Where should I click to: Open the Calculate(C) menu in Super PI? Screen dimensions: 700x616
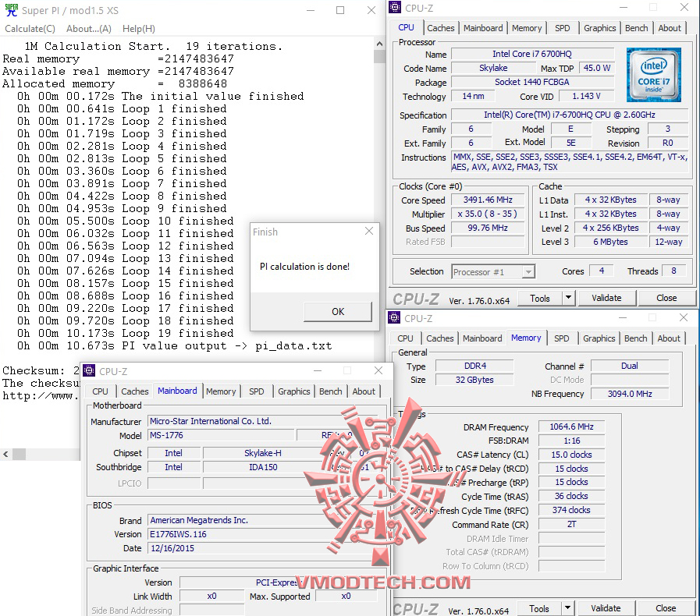[x=30, y=29]
